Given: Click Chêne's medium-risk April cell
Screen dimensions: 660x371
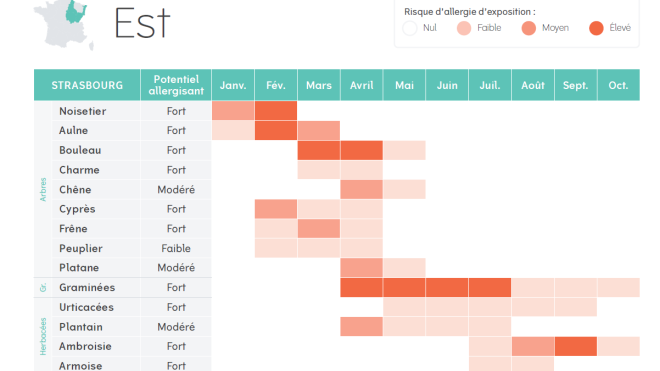Looking at the screenshot, I should tap(362, 190).
